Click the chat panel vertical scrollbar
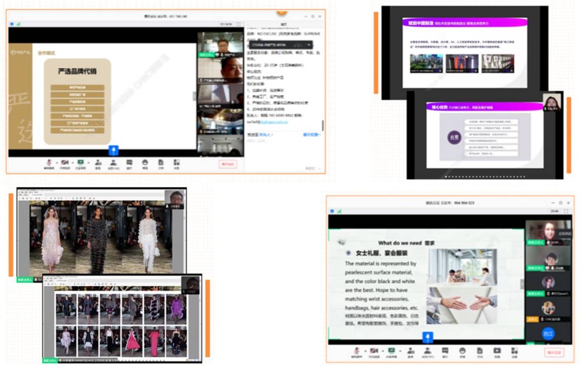This screenshot has width=588, height=365. (323, 125)
